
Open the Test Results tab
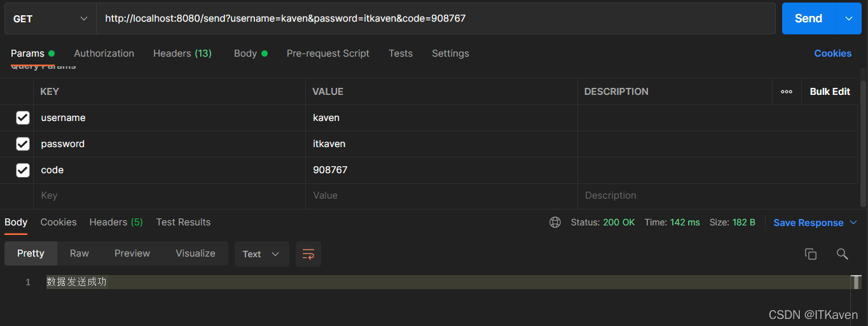click(x=183, y=222)
